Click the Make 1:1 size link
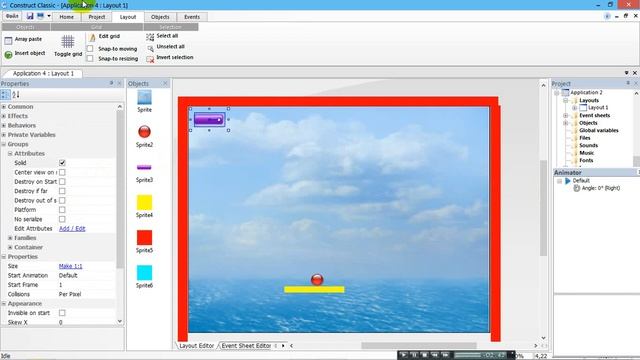Image resolution: width=640 pixels, height=360 pixels. point(71,266)
